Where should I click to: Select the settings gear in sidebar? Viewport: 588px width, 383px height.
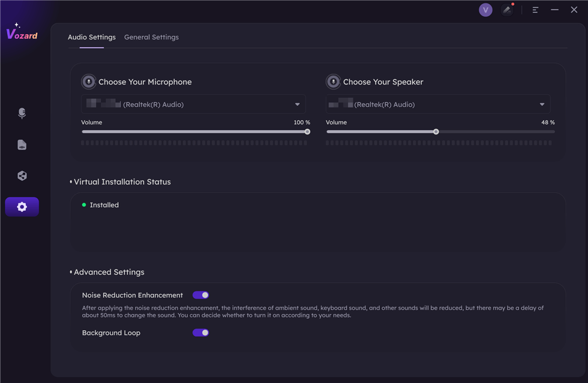point(22,207)
